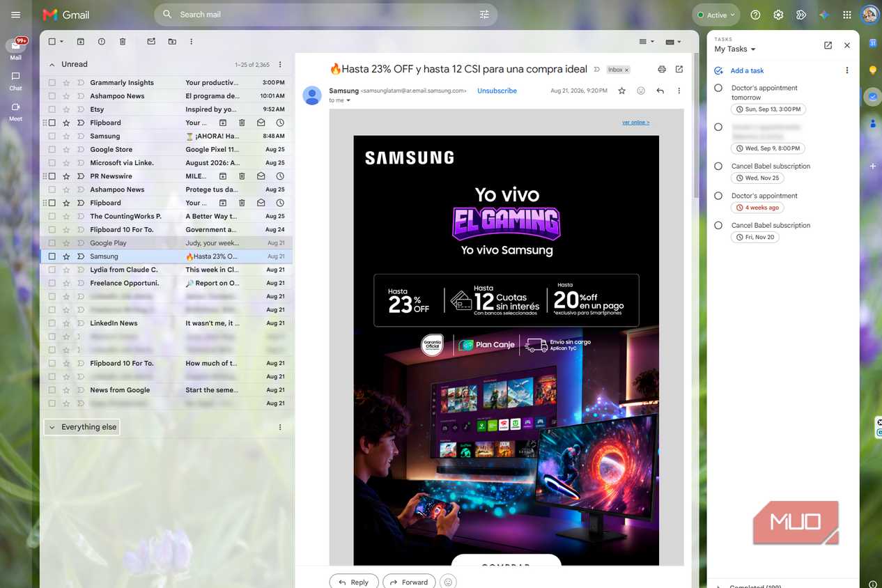Switch to the Meet tab
882x588 pixels.
15,111
